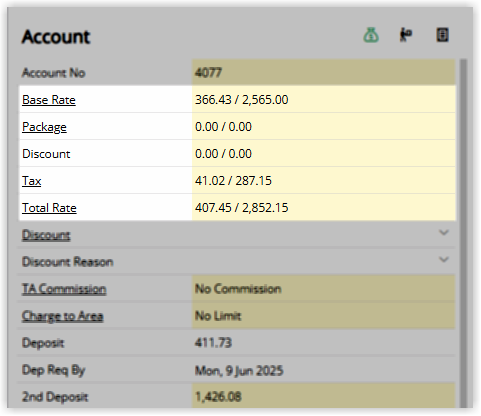Click the Tax value 41.02 / 287.15
This screenshot has height=416, width=481.
(x=233, y=181)
